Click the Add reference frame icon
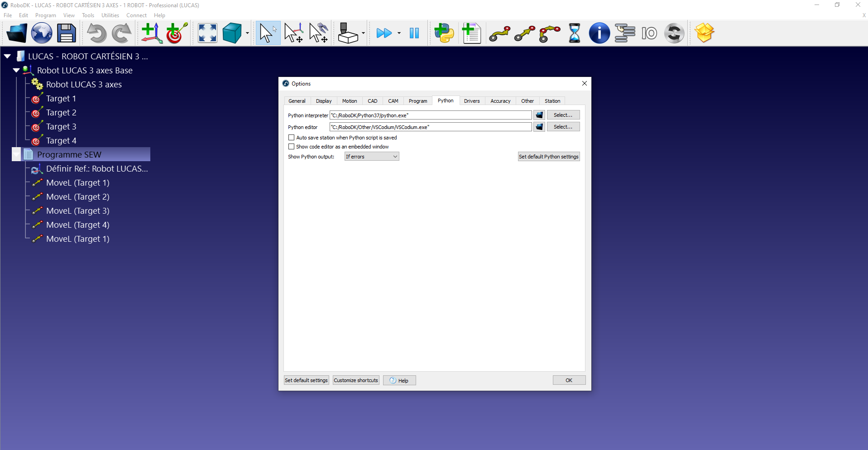 tap(151, 34)
